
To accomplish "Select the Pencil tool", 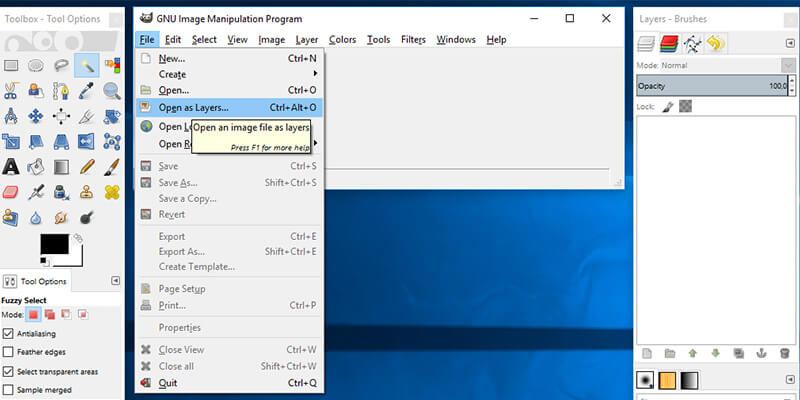I will pos(87,166).
